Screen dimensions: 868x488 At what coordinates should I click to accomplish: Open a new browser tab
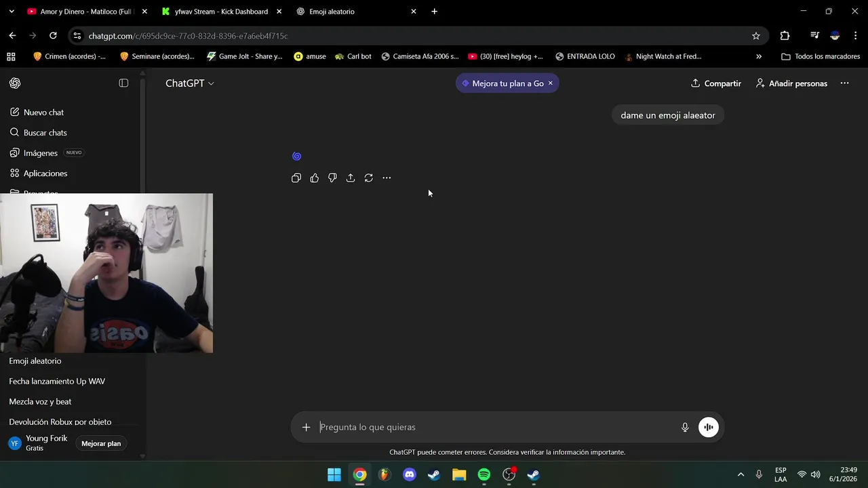pyautogui.click(x=434, y=12)
